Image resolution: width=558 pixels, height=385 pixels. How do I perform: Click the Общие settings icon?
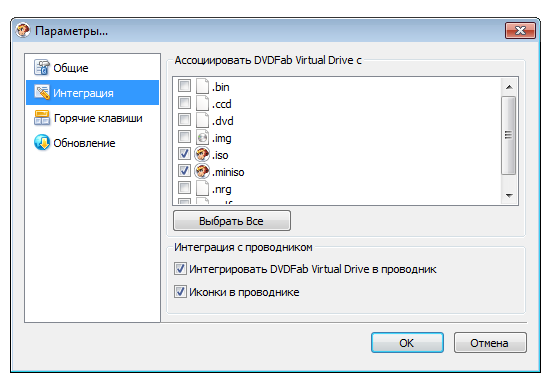[42, 67]
